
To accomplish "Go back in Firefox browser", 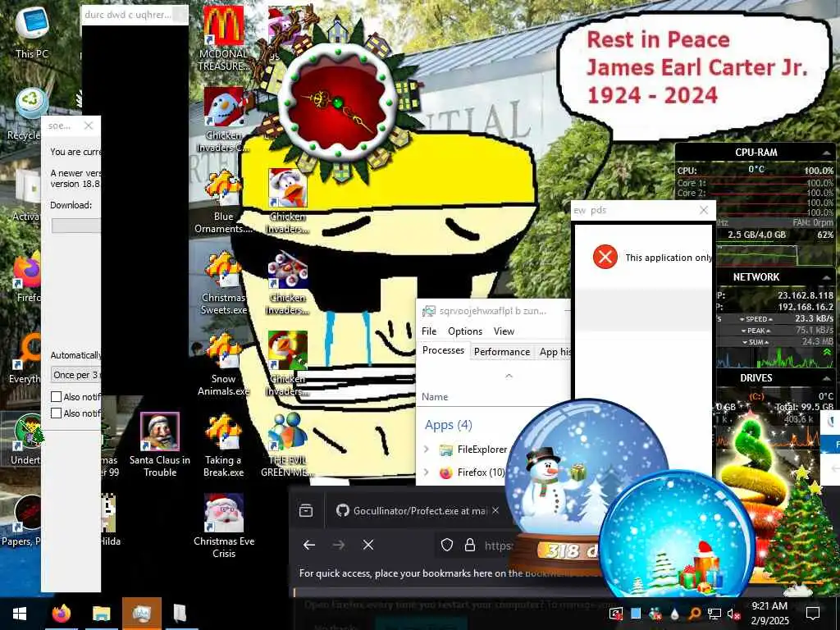I will (309, 545).
